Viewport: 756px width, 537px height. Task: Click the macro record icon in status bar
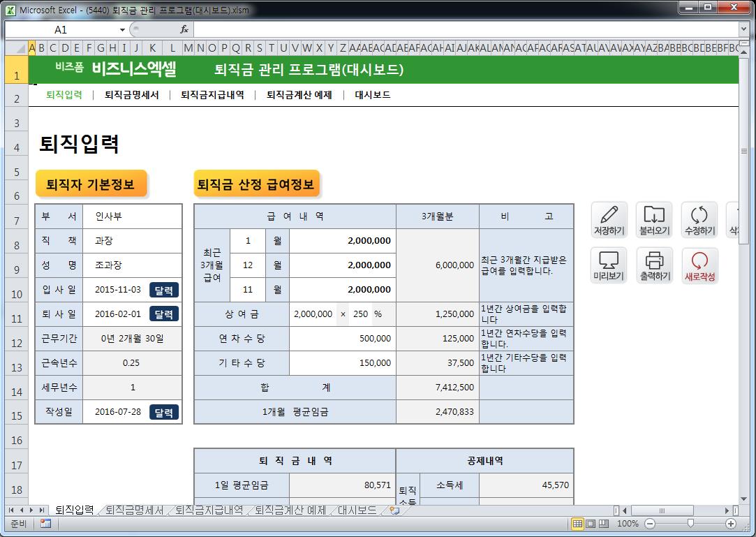tap(45, 524)
